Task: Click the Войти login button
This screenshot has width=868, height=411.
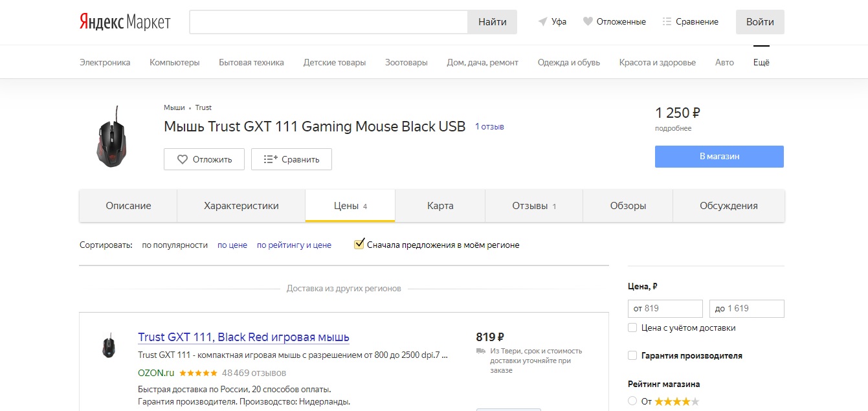Action: (760, 22)
